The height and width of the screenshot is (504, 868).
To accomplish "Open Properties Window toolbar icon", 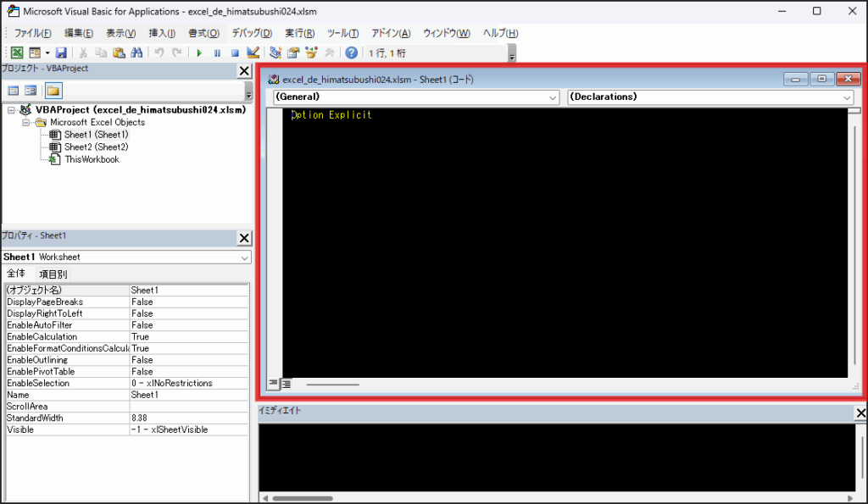I will (x=292, y=53).
